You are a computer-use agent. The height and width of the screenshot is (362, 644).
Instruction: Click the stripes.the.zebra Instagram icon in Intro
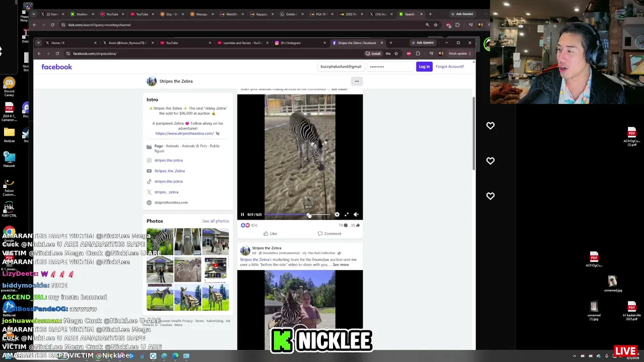point(149,160)
